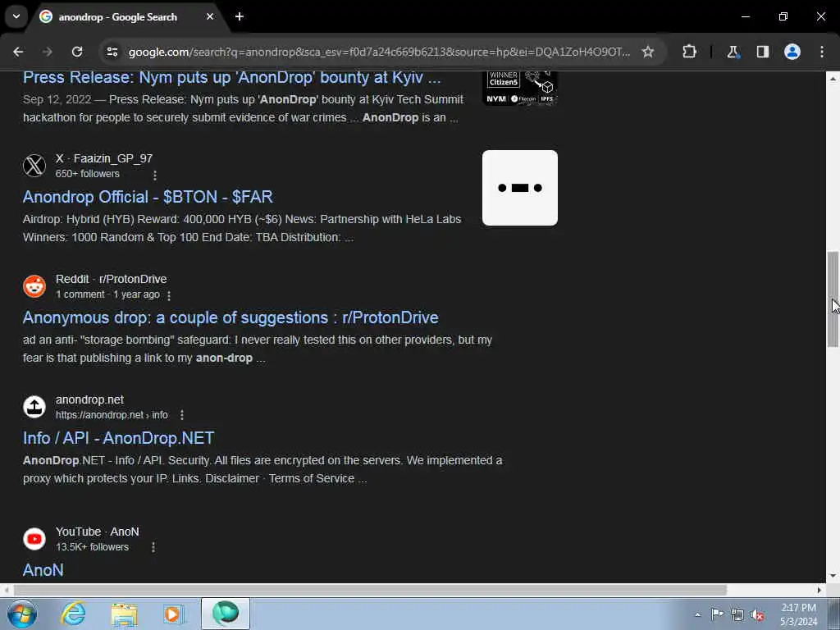Click the YouTube logo of AnoN result
Viewport: 840px width, 630px height.
tap(34, 538)
